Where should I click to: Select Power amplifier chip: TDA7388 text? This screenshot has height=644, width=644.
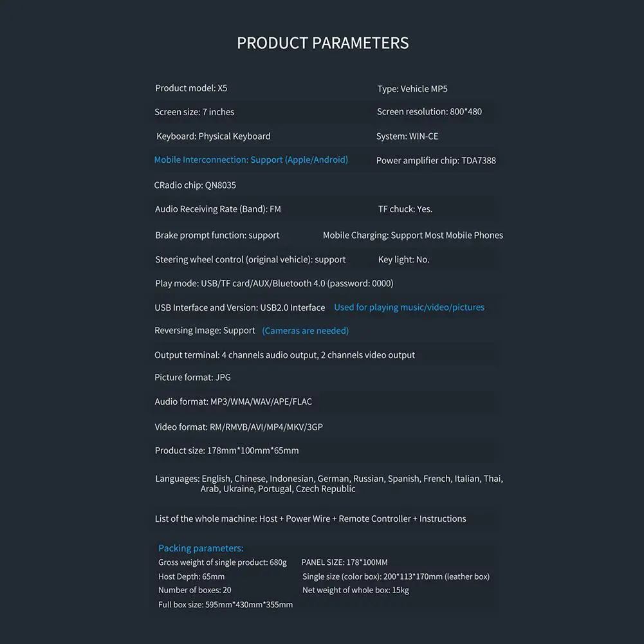coord(436,161)
